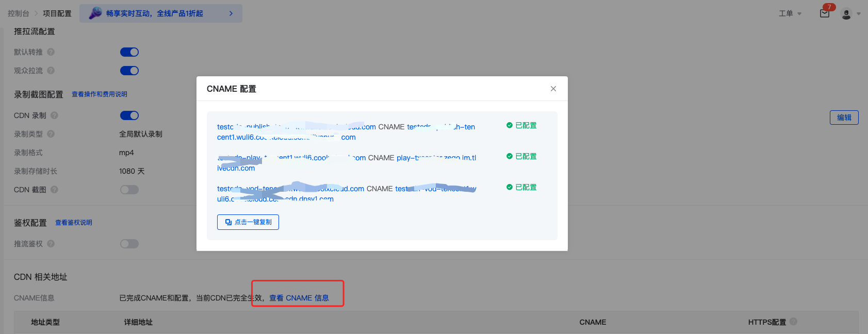The height and width of the screenshot is (334, 868).
Task: Open 查看操作和费用说明 link
Action: [x=100, y=94]
